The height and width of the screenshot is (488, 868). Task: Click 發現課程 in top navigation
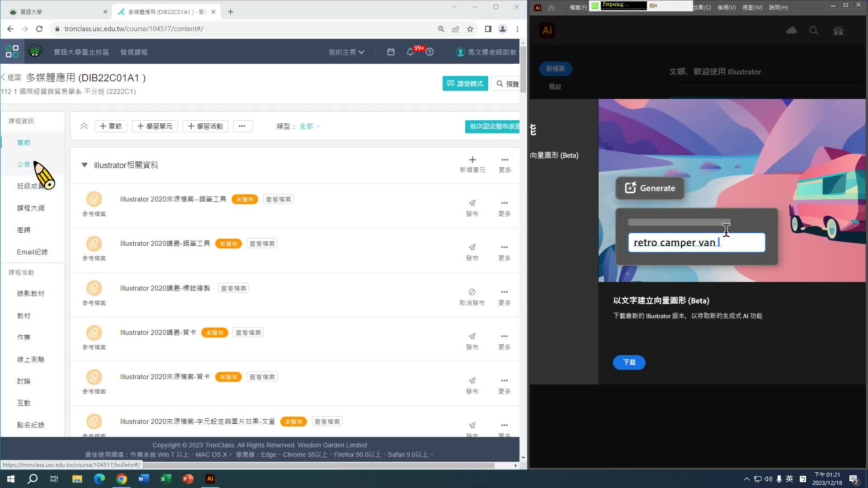pyautogui.click(x=134, y=52)
